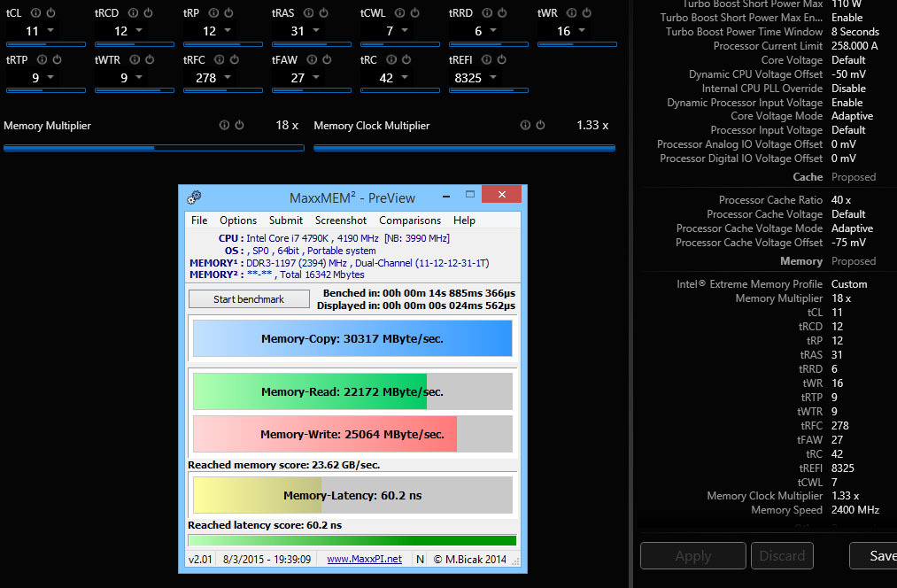This screenshot has width=897, height=588.
Task: Open the Screenshot menu in MaxxMEM
Action: (341, 220)
